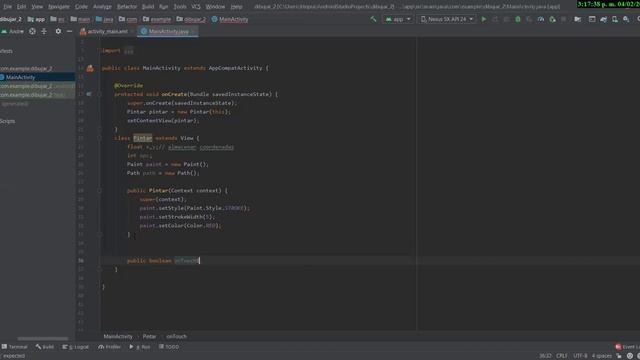This screenshot has width=640, height=360.
Task: Open the Event Log in the status bar
Action: click(627, 347)
